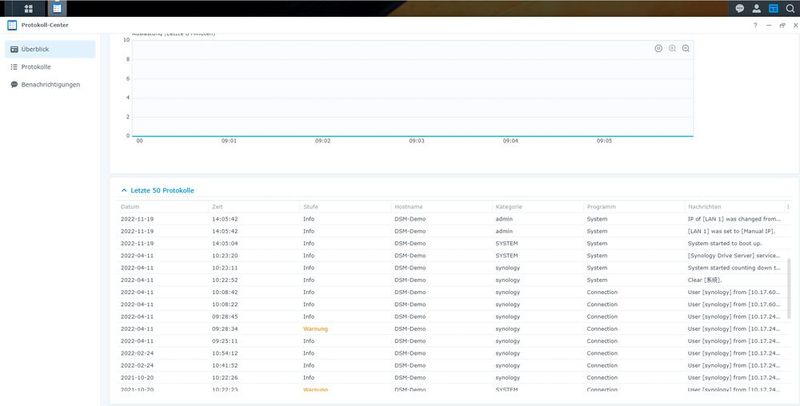Screen dimensions: 800x406
Task: Minimize the Protokoll-Center window
Action: (x=769, y=26)
